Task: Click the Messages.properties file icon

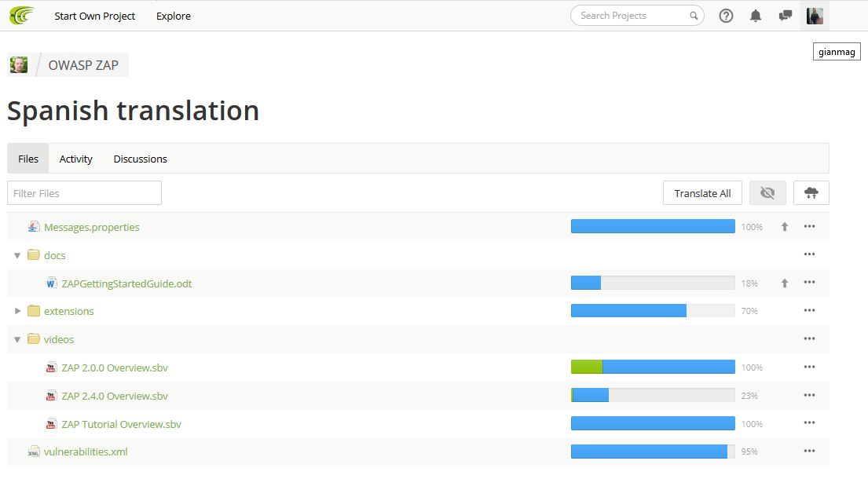Action: [x=34, y=226]
